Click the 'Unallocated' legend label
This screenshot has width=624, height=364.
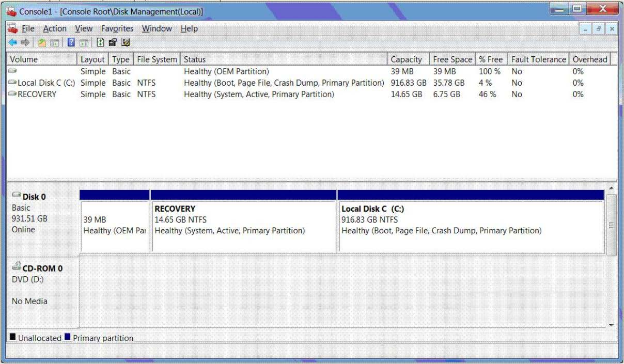40,338
